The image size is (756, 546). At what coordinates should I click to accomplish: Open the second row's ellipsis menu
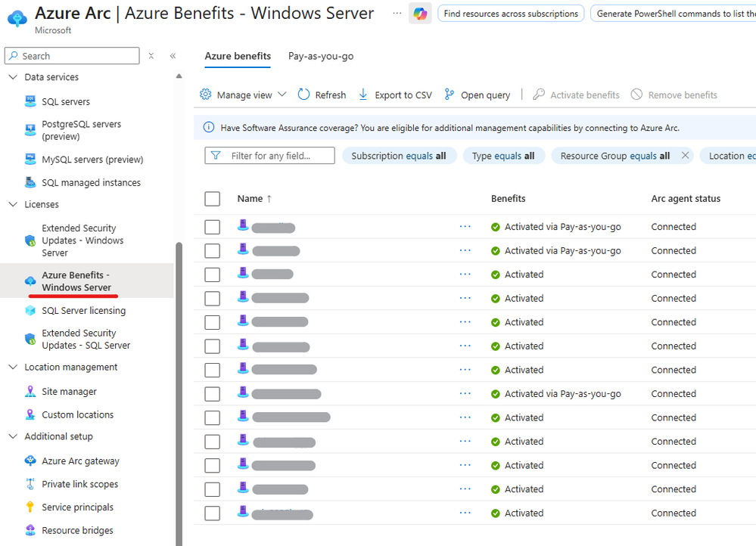(x=465, y=250)
